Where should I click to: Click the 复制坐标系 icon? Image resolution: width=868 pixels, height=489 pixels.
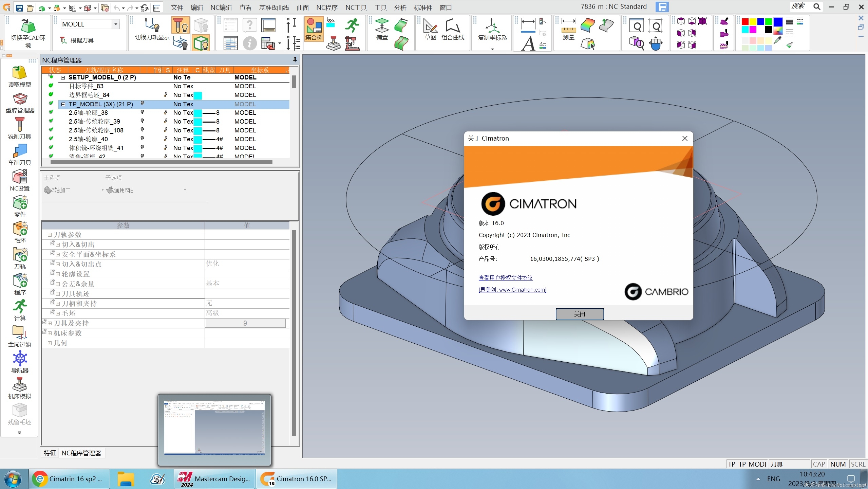pos(492,29)
